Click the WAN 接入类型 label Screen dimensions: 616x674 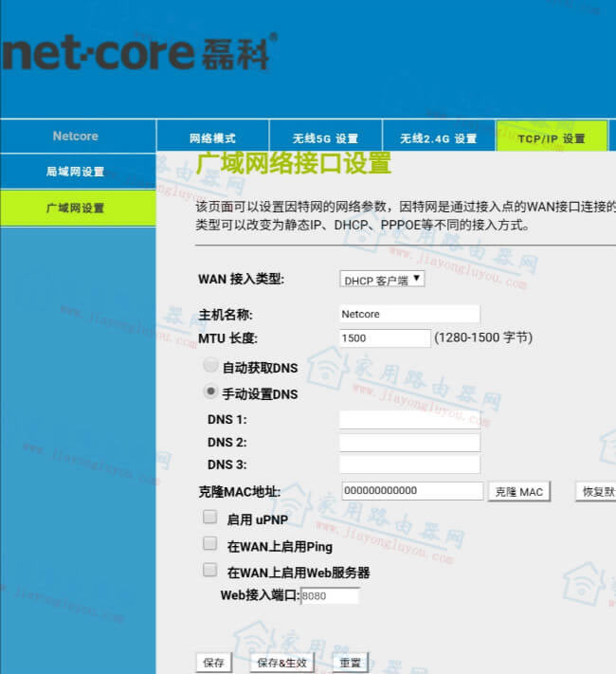[x=241, y=280]
